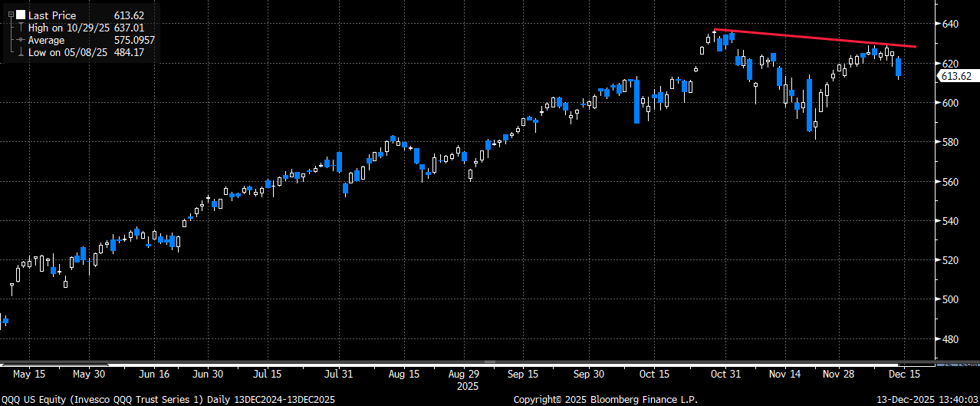Viewport: 980px width, 406px height.
Task: Click the Average marker icon in legend
Action: (21, 40)
